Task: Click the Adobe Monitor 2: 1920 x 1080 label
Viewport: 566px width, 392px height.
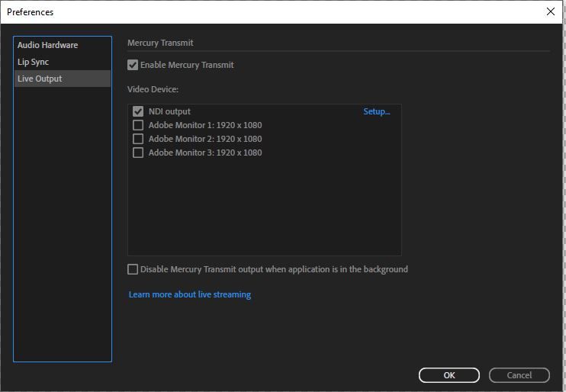Action: click(x=204, y=139)
